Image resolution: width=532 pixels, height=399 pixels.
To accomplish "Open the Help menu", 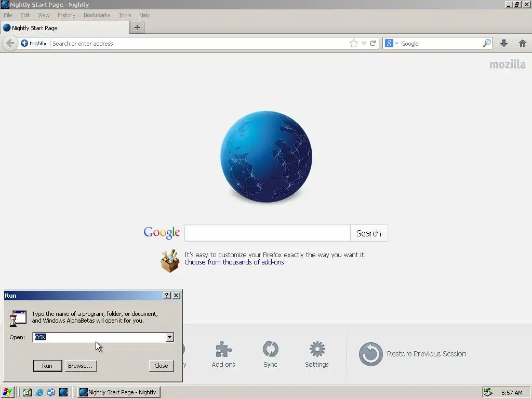I will 145,15.
